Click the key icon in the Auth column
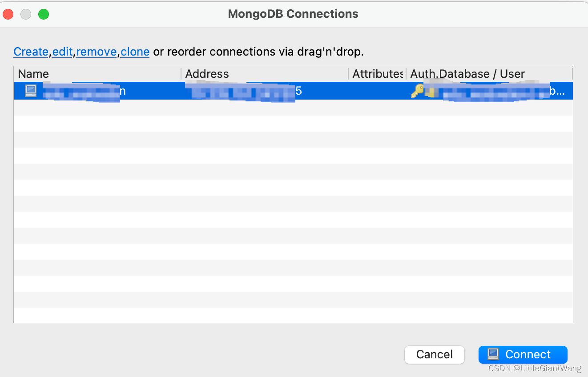Image resolution: width=588 pixels, height=377 pixels. [x=417, y=91]
